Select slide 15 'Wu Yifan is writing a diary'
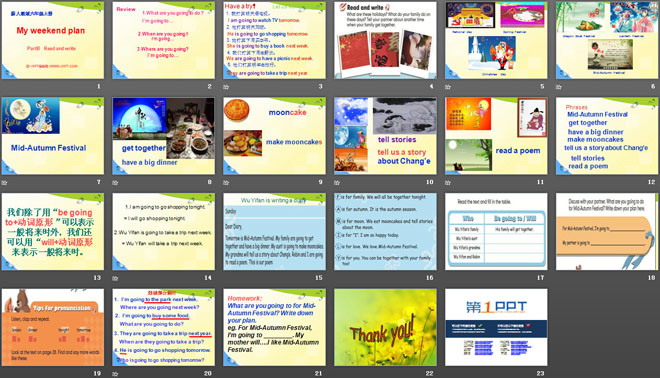This screenshot has width=660, height=378. coord(274,232)
